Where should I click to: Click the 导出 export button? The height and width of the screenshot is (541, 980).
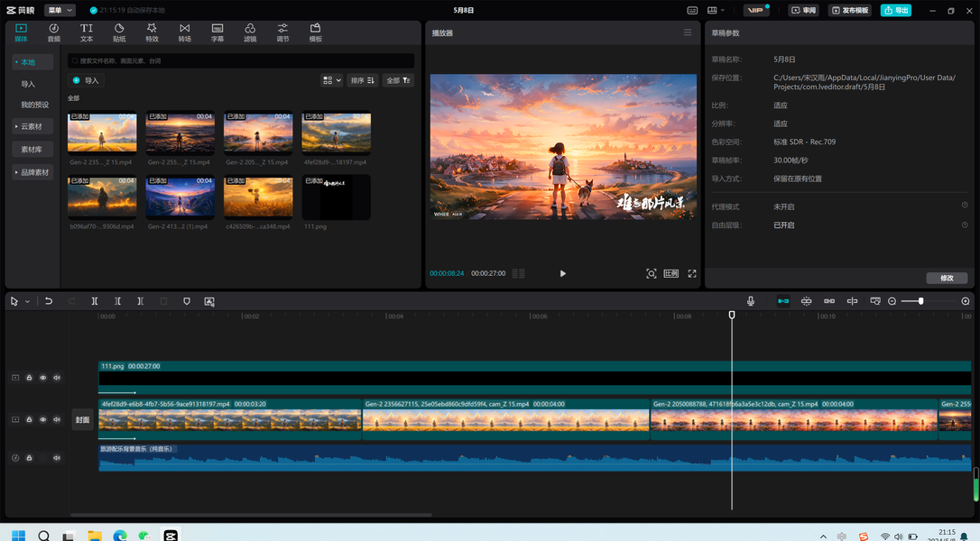[895, 11]
